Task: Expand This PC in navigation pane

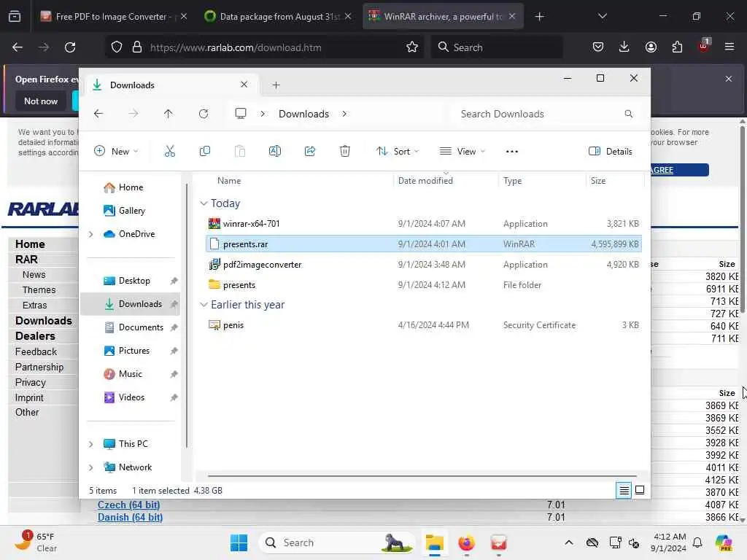Action: coord(91,444)
